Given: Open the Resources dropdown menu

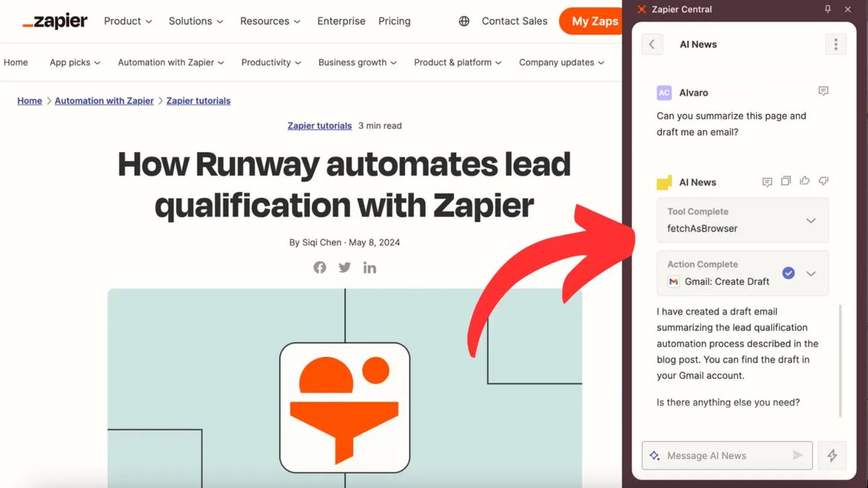Looking at the screenshot, I should tap(271, 21).
